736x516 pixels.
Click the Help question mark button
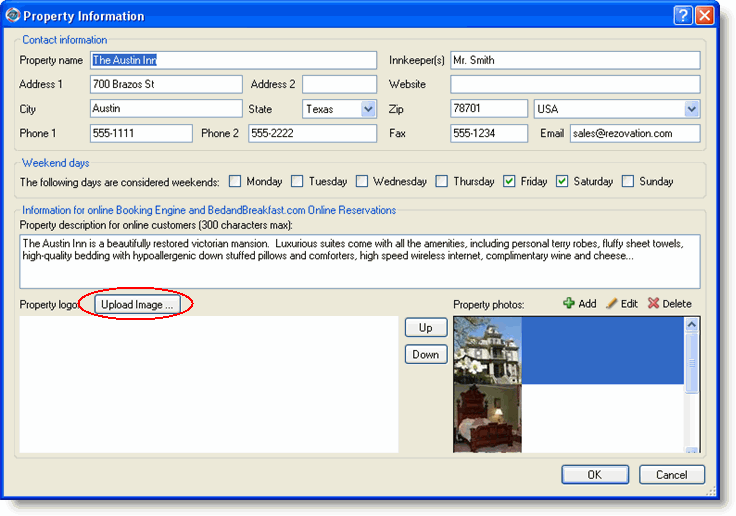pyautogui.click(x=682, y=15)
